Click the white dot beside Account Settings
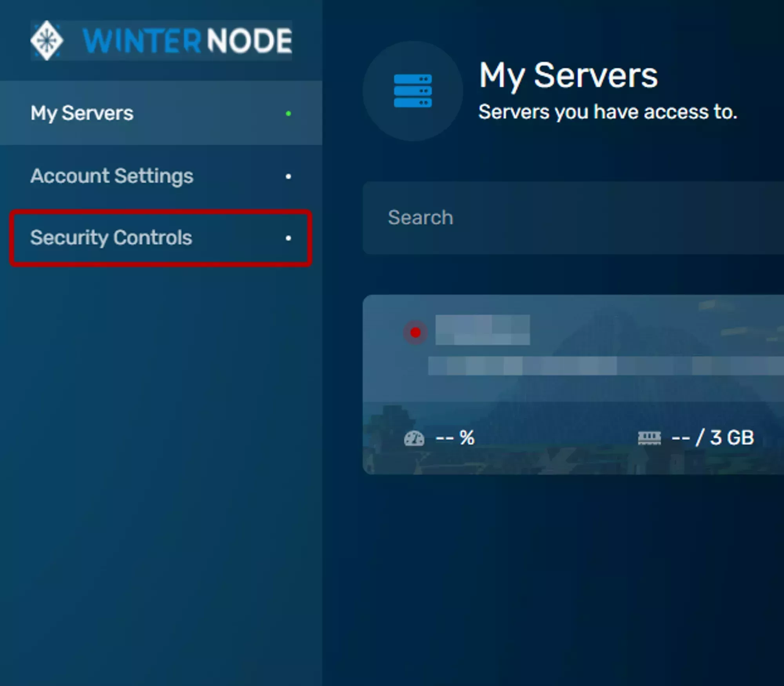The image size is (784, 686). tap(289, 176)
